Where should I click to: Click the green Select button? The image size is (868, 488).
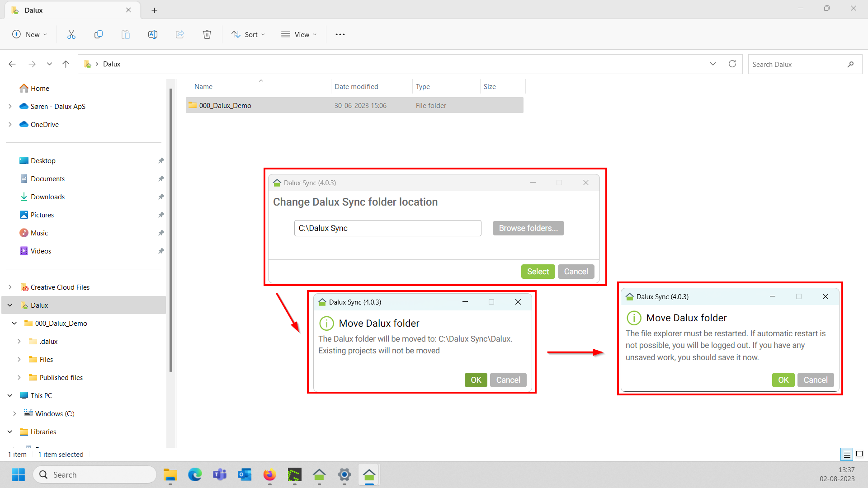(x=538, y=272)
